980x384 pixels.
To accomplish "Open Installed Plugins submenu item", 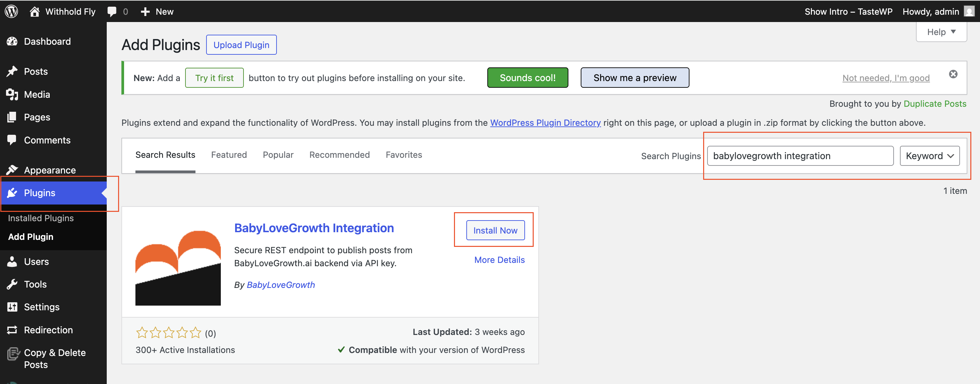I will point(41,218).
